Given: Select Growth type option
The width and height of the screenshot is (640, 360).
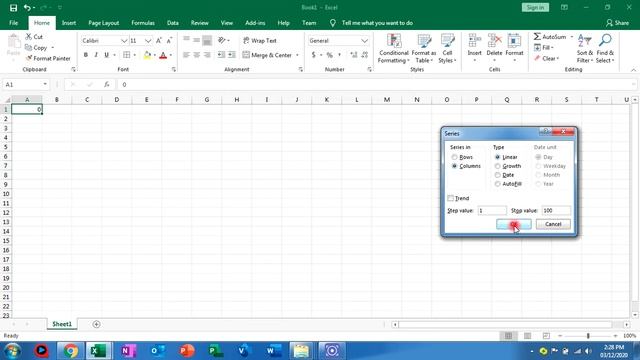Looking at the screenshot, I should point(497,166).
